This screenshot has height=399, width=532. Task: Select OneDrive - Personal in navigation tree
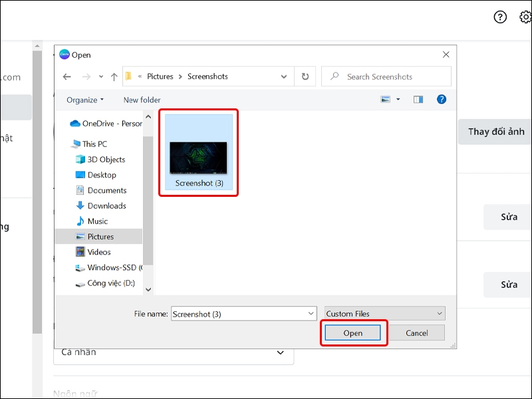(106, 124)
